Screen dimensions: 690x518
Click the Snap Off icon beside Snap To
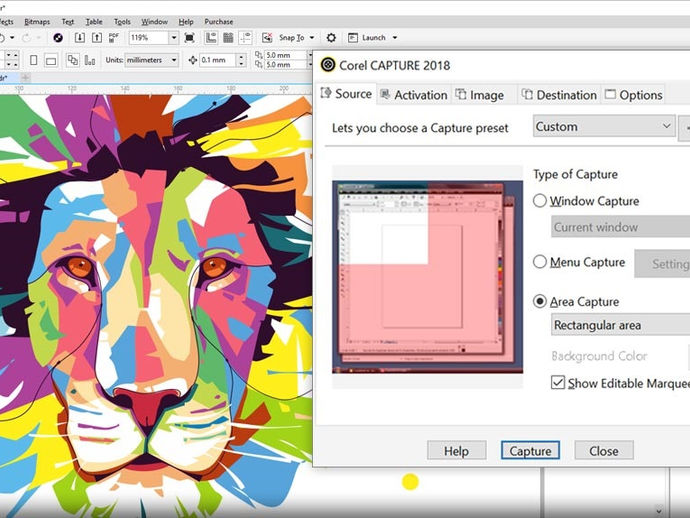tap(267, 38)
